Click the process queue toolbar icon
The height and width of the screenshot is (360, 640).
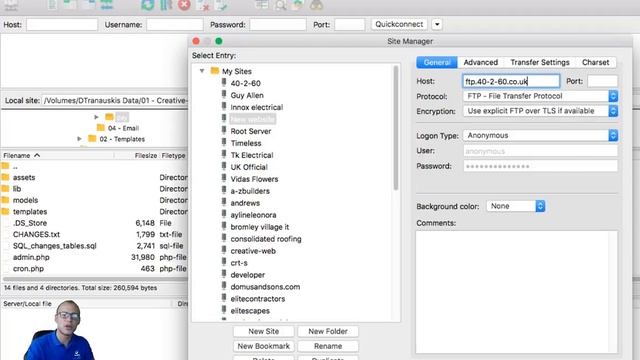[166, 5]
